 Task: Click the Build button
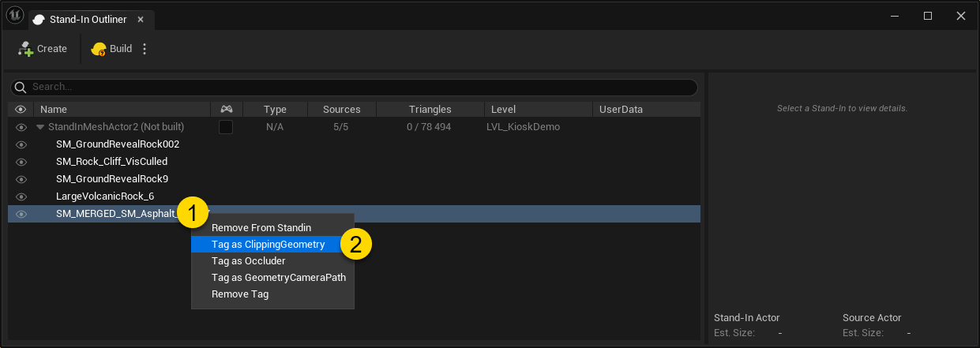pos(111,49)
